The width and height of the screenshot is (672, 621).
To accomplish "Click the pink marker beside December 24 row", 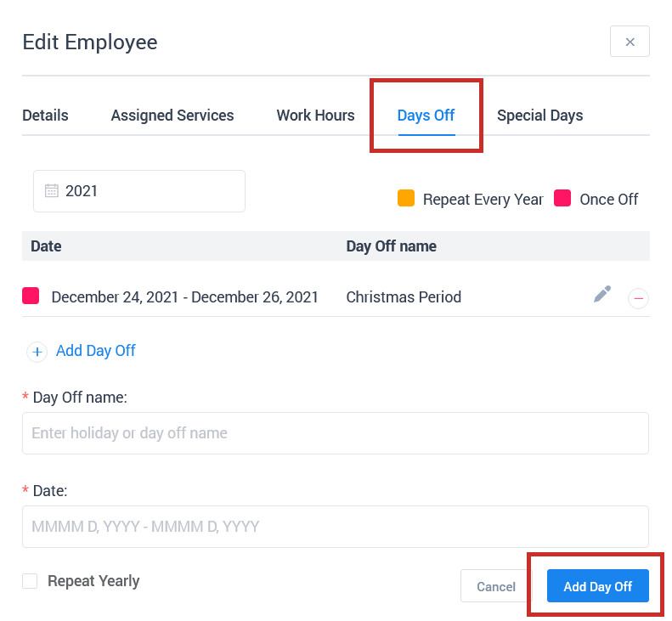I will (x=31, y=296).
